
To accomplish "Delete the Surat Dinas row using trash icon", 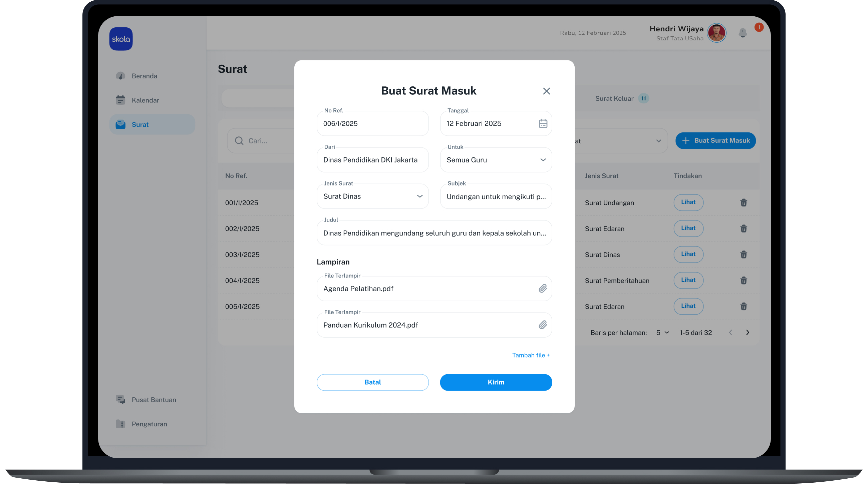I will point(743,254).
